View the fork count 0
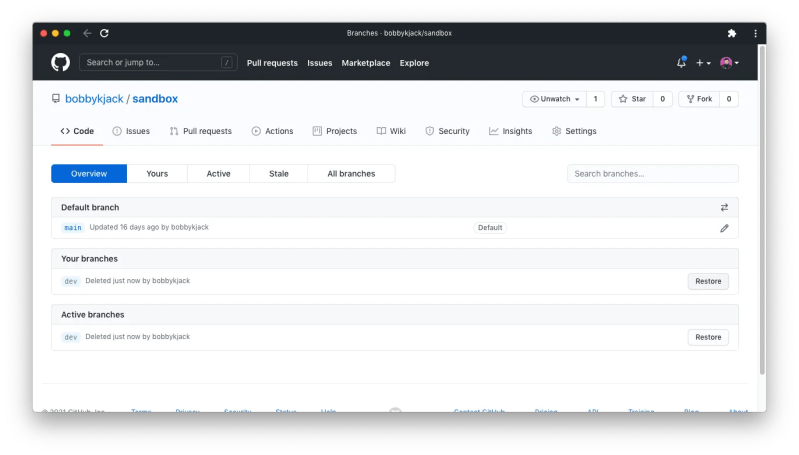Screen dimensions: 799x455 pyautogui.click(x=729, y=99)
